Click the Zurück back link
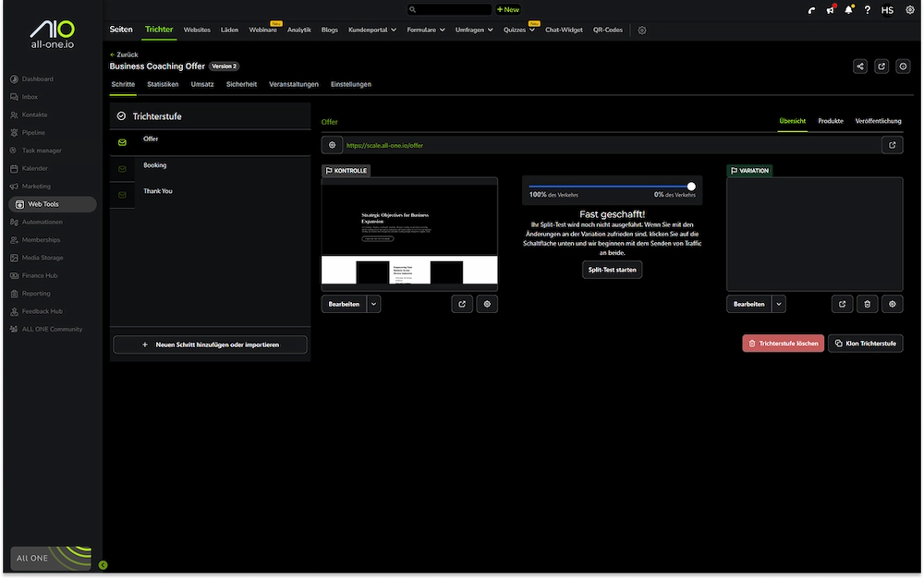 click(124, 54)
